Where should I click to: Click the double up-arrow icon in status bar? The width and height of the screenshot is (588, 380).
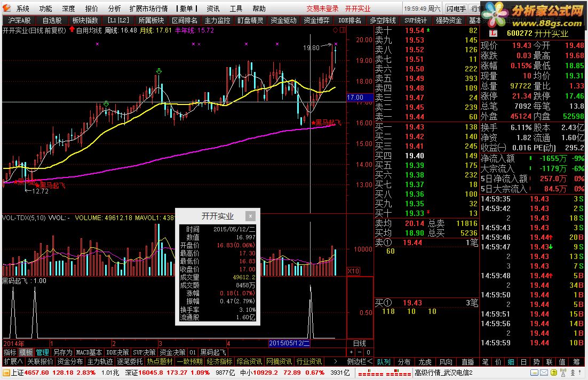[x=573, y=373]
